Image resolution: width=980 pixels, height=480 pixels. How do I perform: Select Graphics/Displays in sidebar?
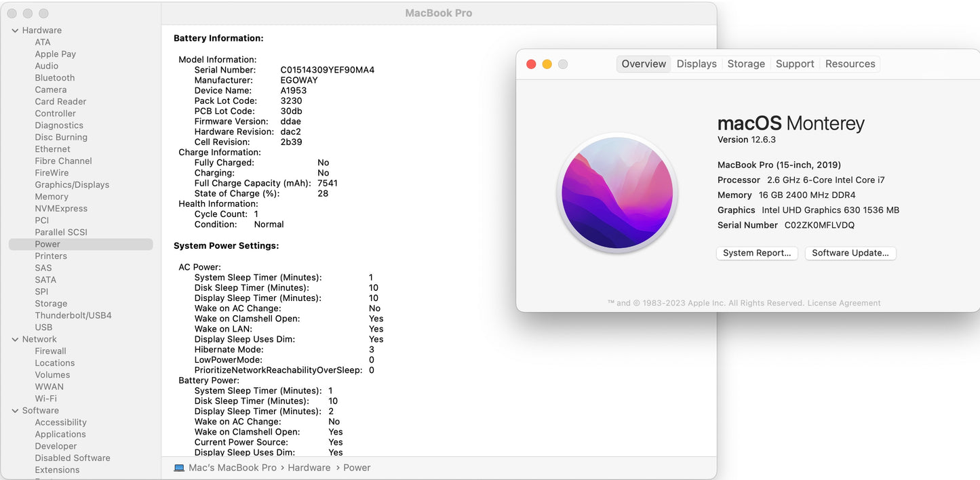pos(72,184)
